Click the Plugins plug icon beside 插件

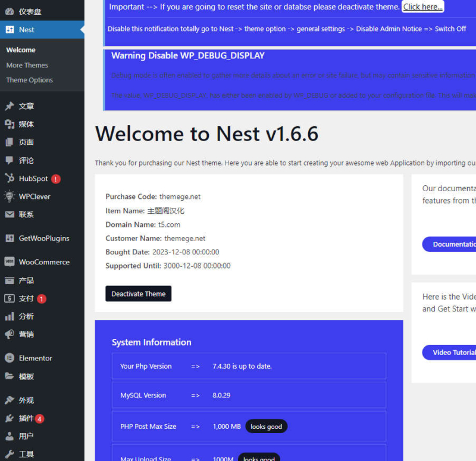pos(10,418)
